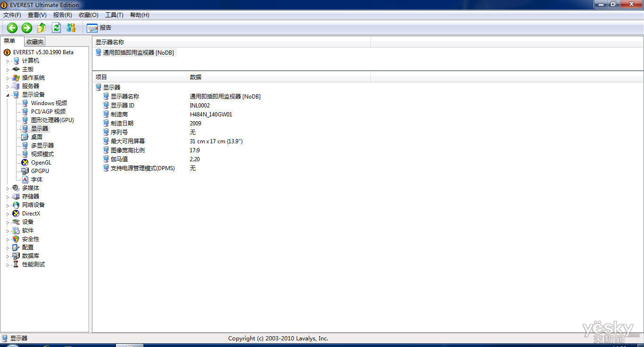This screenshot has width=644, height=347.
Task: Expand the 软件 tree node
Action: click(x=8, y=231)
